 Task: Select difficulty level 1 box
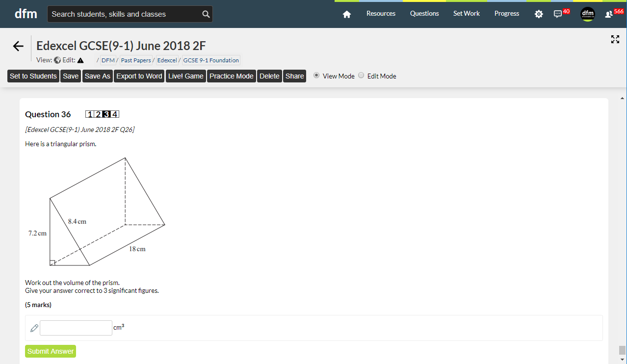[x=89, y=114]
